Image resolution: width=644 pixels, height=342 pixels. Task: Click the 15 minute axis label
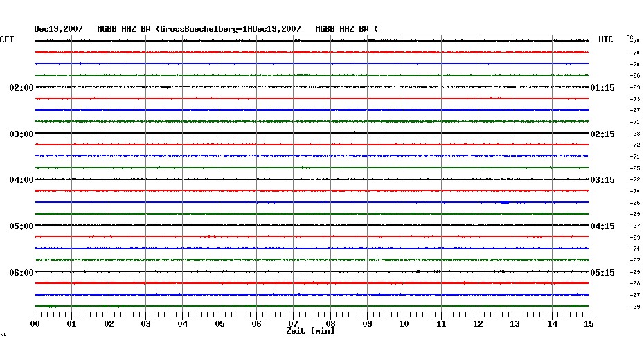point(589,324)
